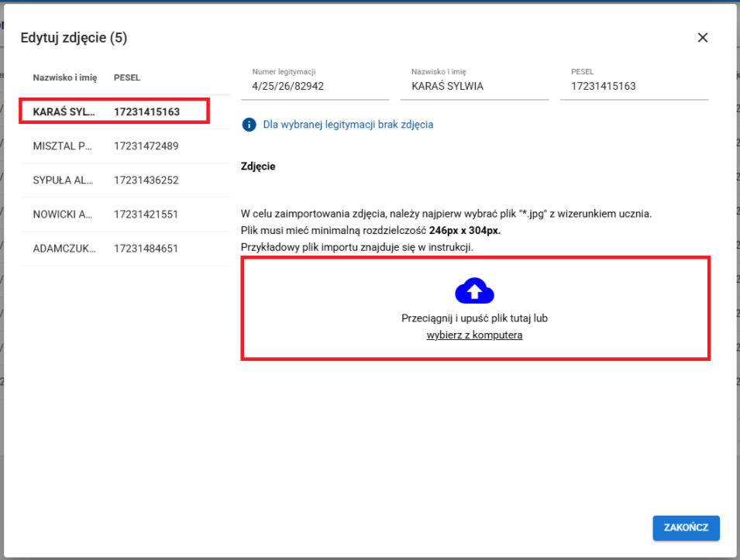Choose the SYPUŁA AL... student row
740x560 pixels.
pos(63,180)
